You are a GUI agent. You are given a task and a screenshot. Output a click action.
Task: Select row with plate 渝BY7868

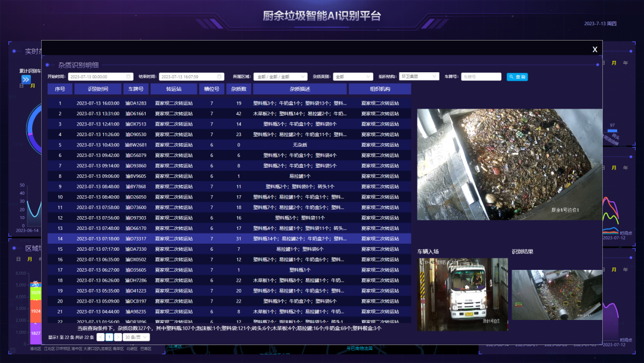[229, 187]
